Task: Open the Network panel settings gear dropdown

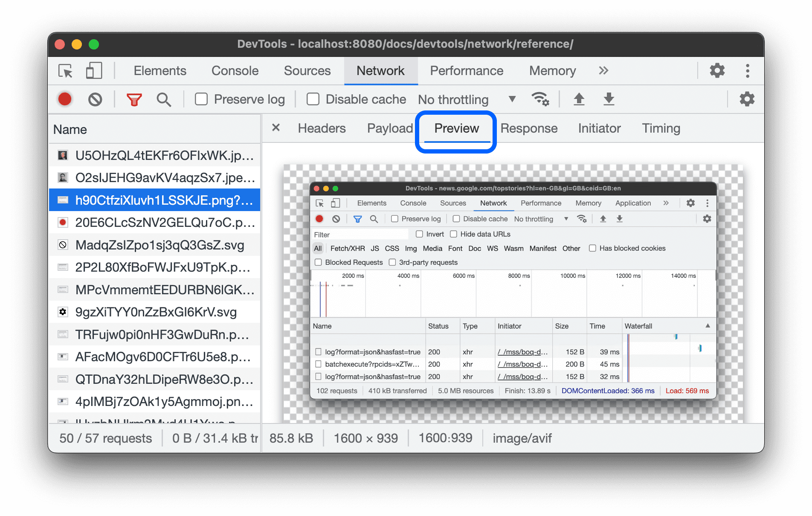Action: pyautogui.click(x=747, y=99)
